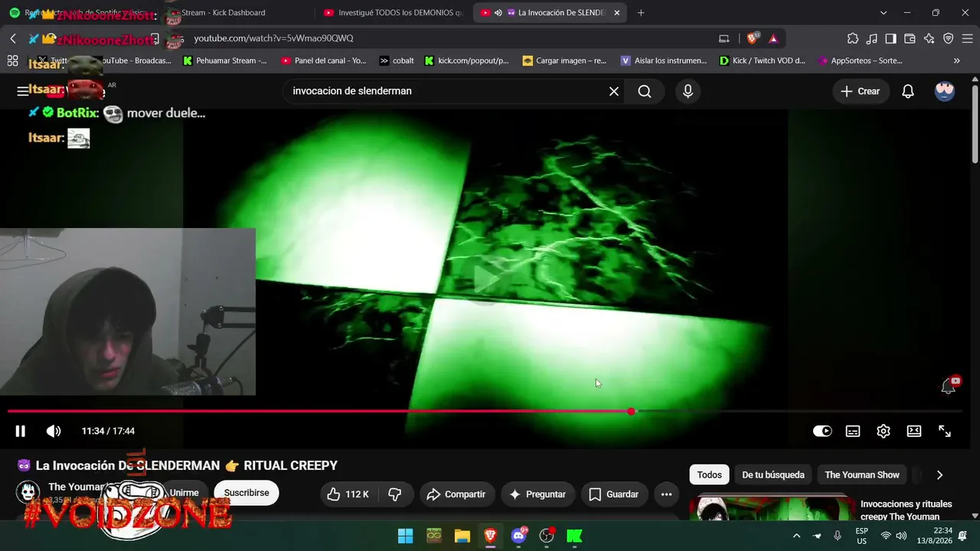
Task: Open the Brave VPN shield icon
Action: 948,38
